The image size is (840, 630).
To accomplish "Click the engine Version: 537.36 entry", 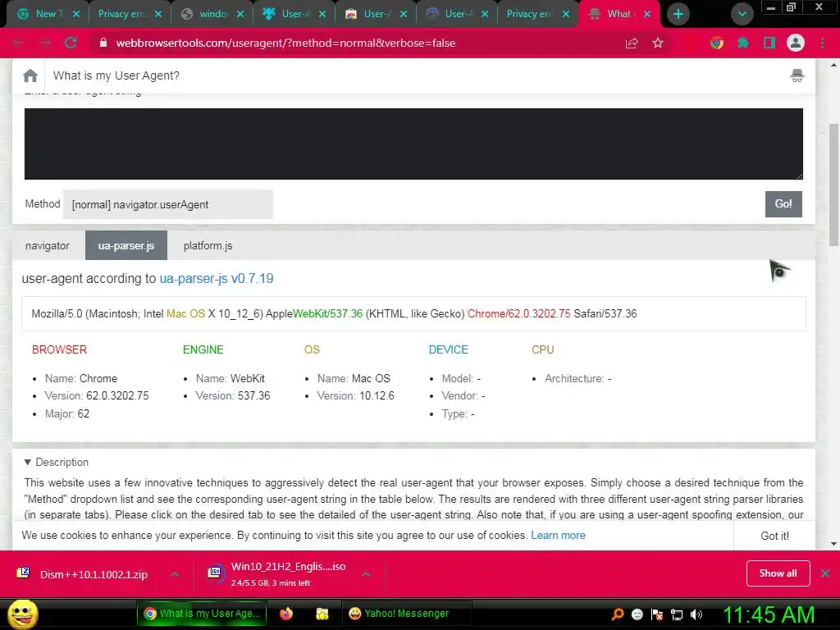I will [x=232, y=395].
